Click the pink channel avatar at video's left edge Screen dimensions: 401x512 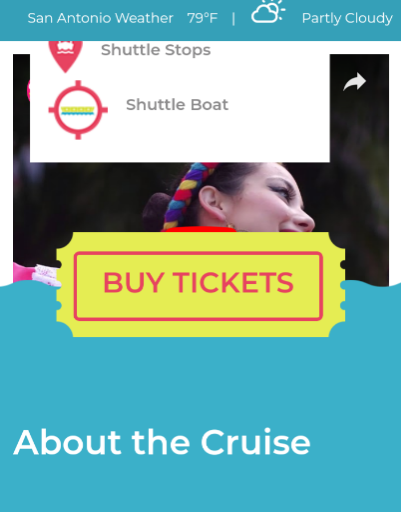click(28, 90)
